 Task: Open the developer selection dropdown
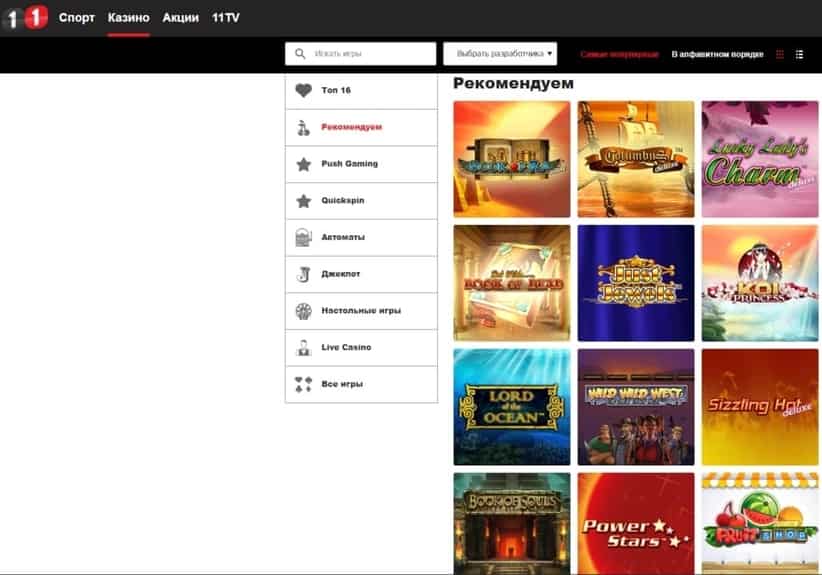(500, 53)
